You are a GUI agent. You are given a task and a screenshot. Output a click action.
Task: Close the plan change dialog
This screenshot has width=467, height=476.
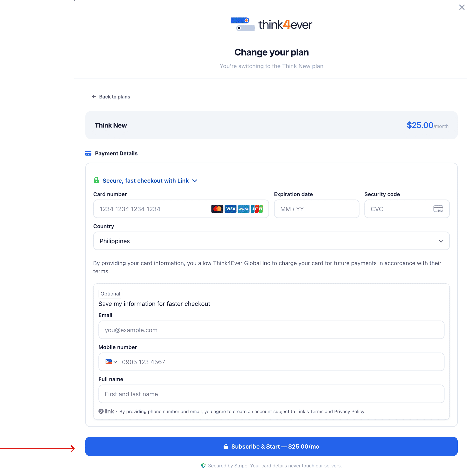[x=462, y=7]
